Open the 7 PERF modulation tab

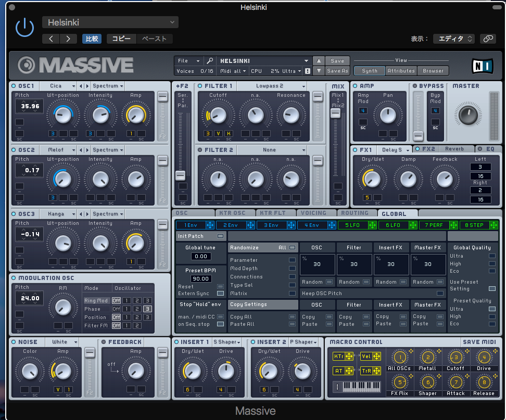pyautogui.click(x=434, y=225)
